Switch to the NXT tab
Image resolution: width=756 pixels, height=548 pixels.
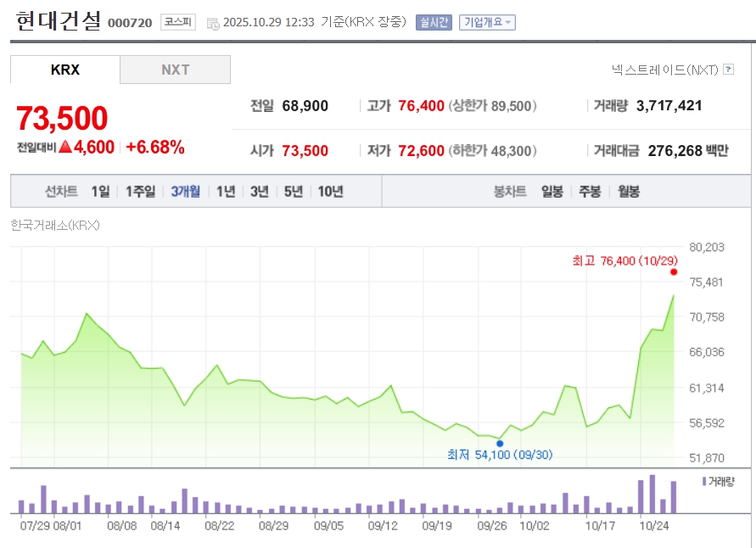point(175,70)
